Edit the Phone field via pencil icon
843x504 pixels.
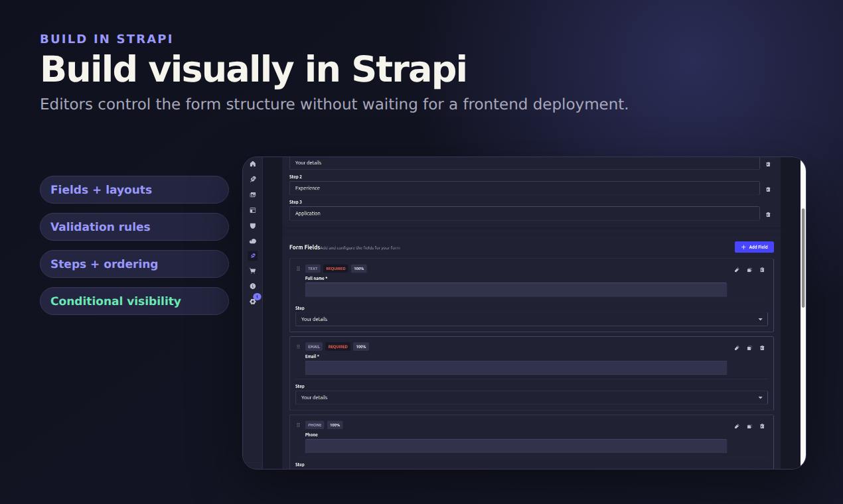point(737,426)
